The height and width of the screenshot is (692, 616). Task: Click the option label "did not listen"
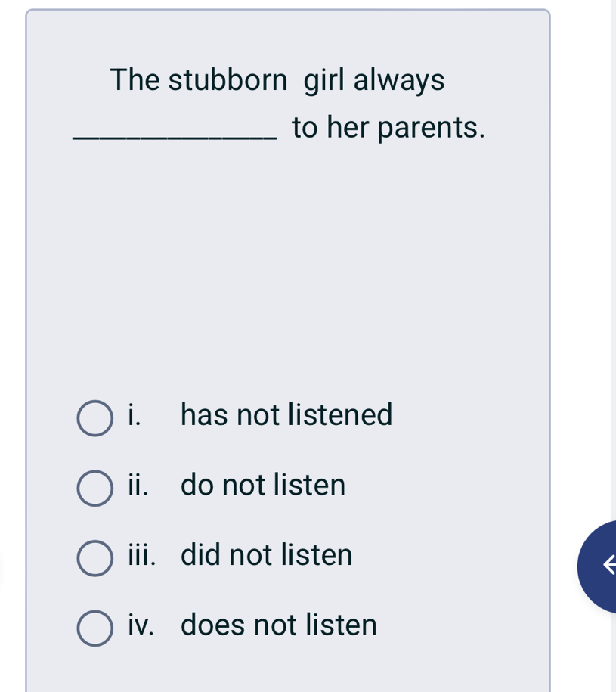pyautogui.click(x=266, y=556)
